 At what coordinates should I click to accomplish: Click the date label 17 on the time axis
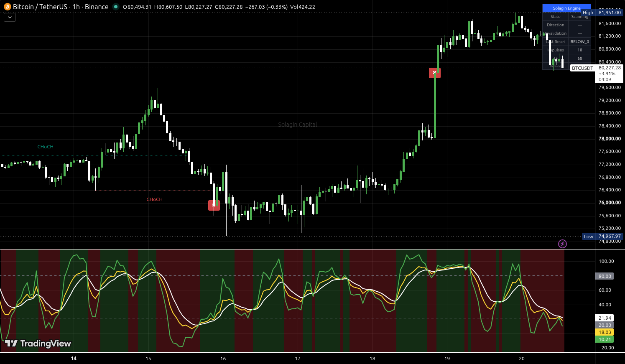(x=298, y=359)
